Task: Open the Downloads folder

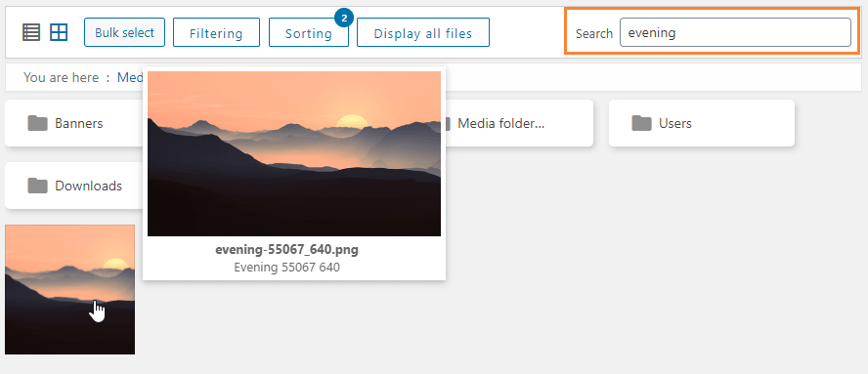Action: (x=74, y=186)
